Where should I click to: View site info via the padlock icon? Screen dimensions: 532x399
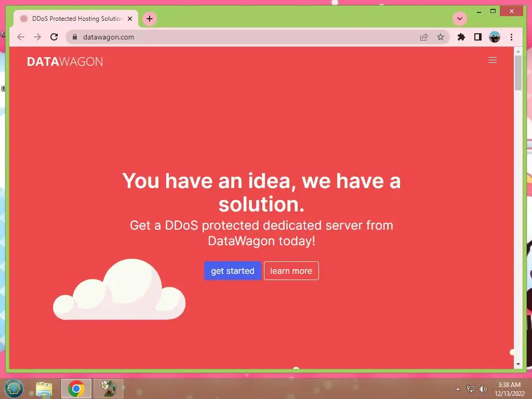[75, 37]
